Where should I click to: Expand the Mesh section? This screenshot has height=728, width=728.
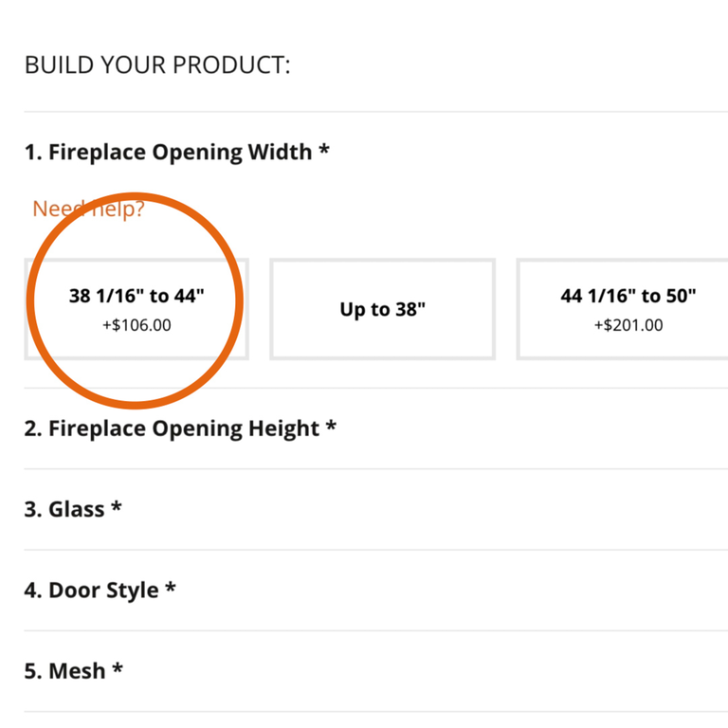coord(64,670)
